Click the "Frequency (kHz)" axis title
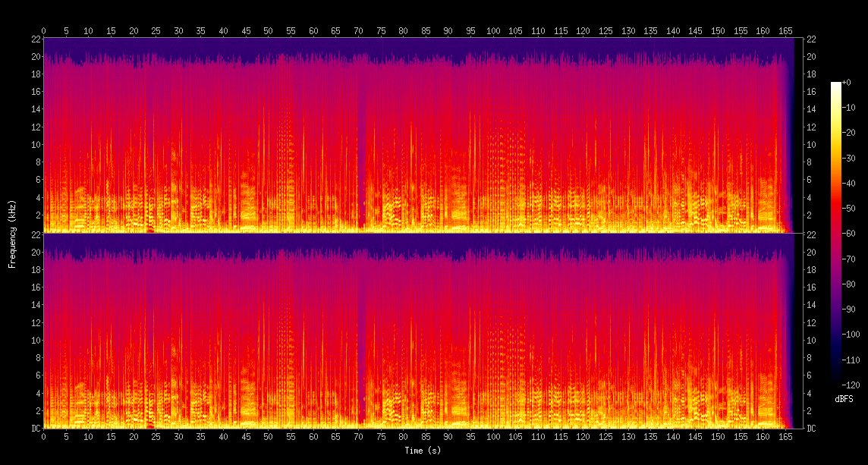This screenshot has width=868, height=465. [x=11, y=234]
